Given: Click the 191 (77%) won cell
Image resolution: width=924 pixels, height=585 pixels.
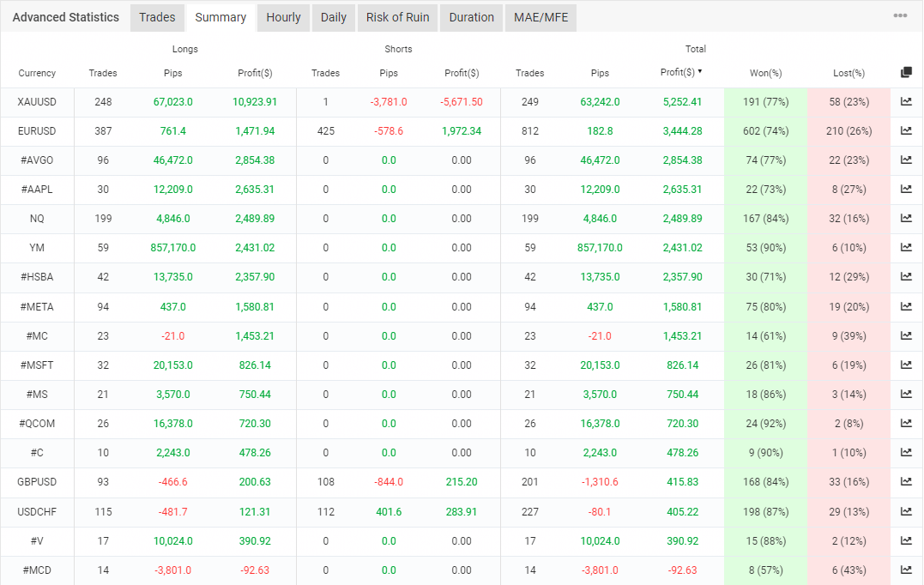Looking at the screenshot, I should (x=765, y=102).
